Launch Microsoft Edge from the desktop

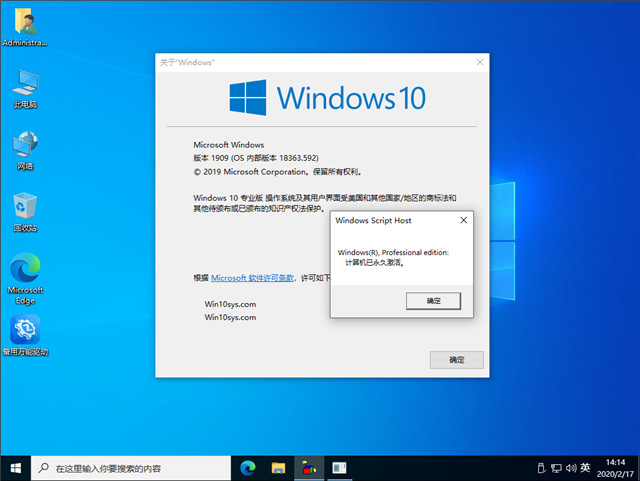pos(25,278)
